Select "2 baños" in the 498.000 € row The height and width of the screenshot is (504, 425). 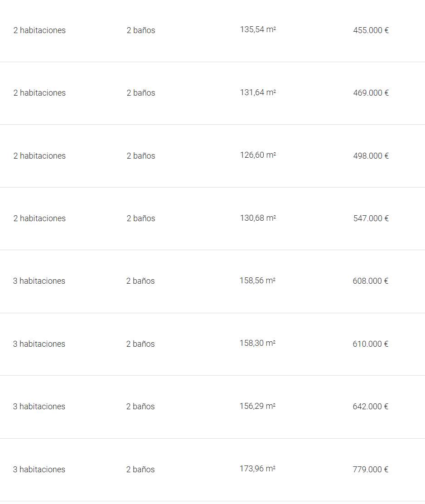point(141,156)
